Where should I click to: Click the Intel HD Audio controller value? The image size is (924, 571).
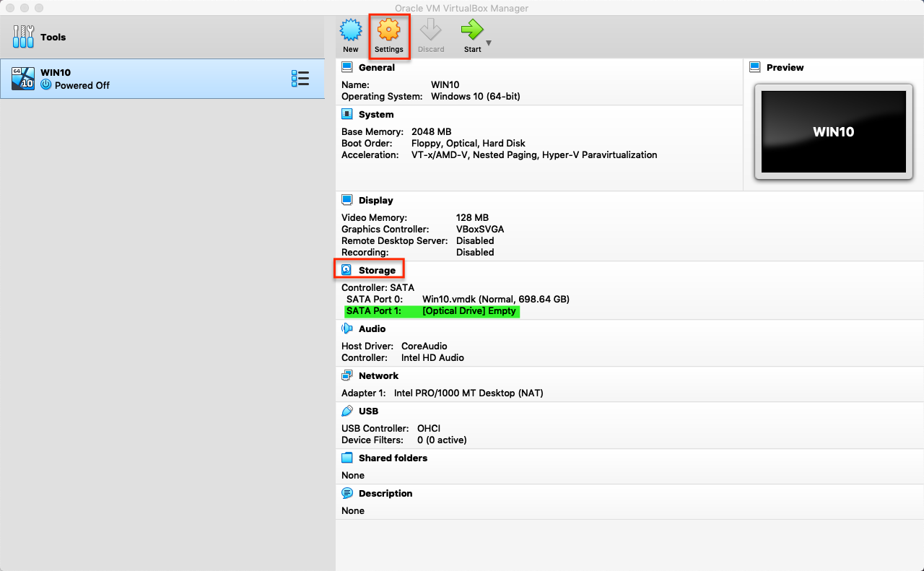click(432, 357)
